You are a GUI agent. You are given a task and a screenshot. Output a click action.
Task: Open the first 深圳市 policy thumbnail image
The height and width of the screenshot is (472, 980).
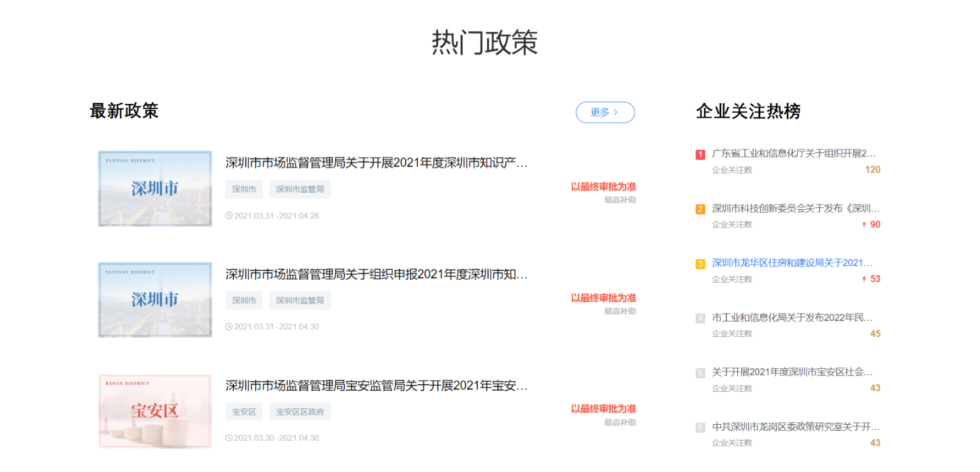(x=155, y=189)
